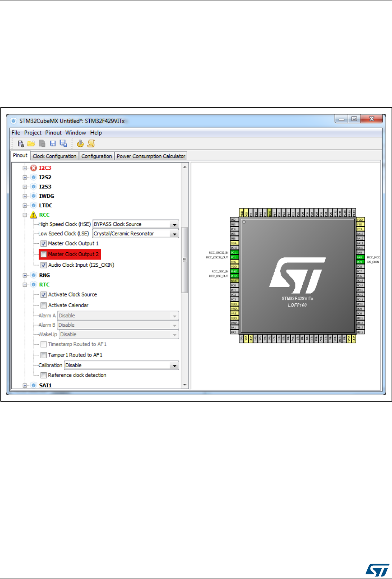The height and width of the screenshot is (579, 392).
Task: Click the peripheral icon next to RNG
Action: 34,275
